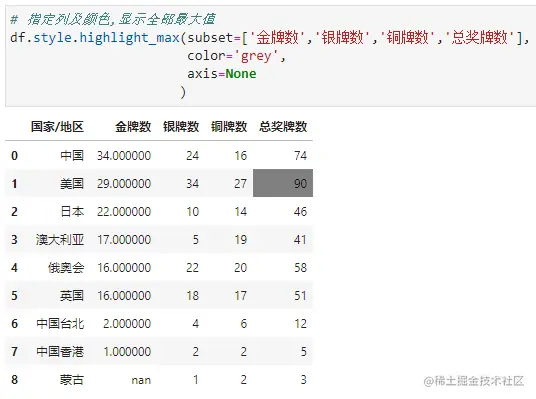The height and width of the screenshot is (399, 536).
Task: Click the 总奖牌数 column header
Action: coord(283,127)
